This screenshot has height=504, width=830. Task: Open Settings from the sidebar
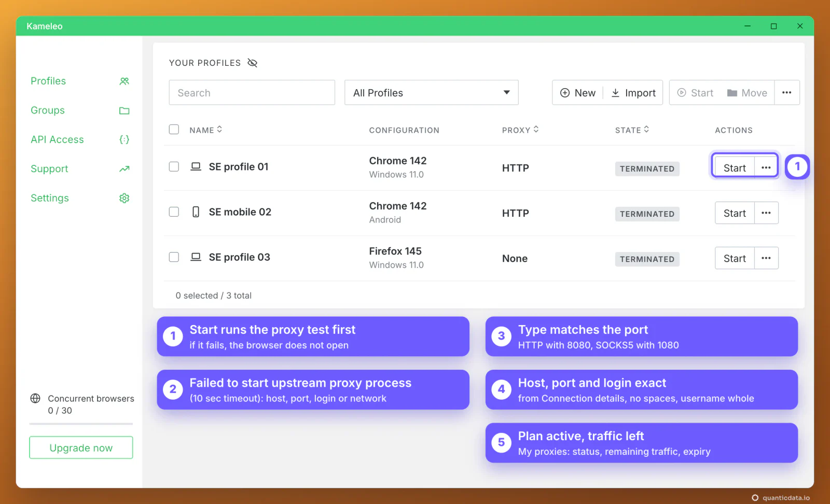[80, 198]
